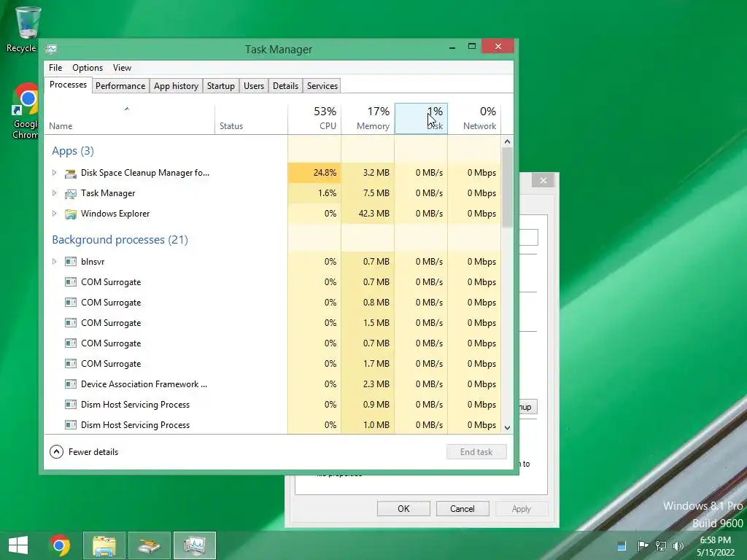This screenshot has height=560, width=747.
Task: Click the Task Manager taskbar button
Action: [195, 545]
